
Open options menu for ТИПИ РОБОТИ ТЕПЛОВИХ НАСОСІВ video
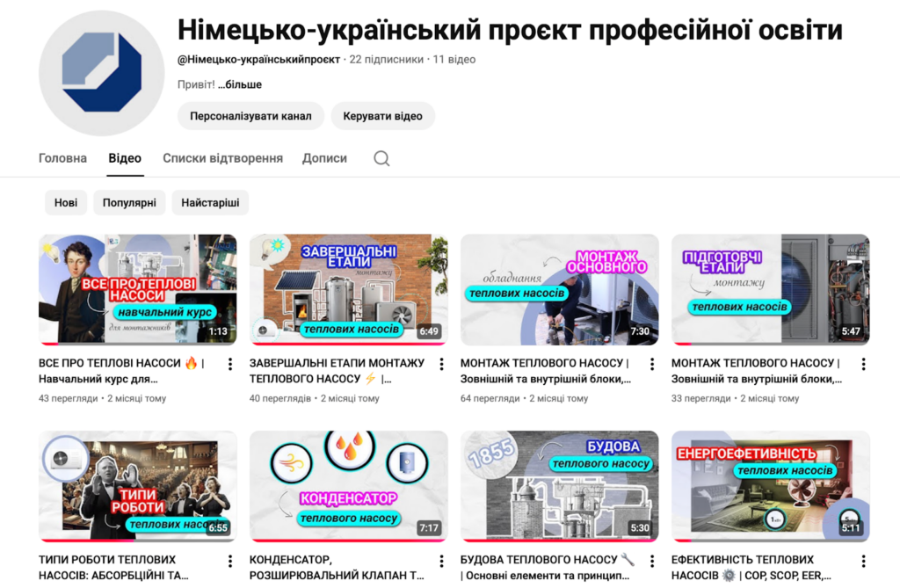(x=230, y=561)
